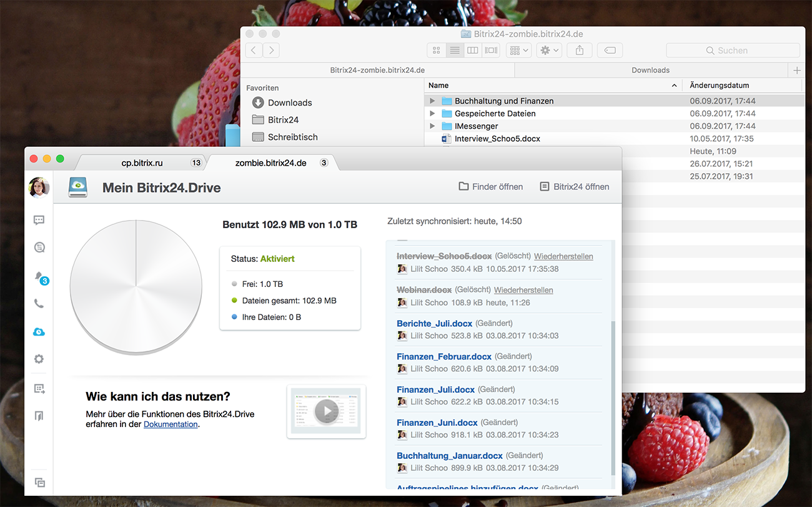Screen dimensions: 812x507
Task: Click the Interview_Schoo5.docx Word file icon in Finder
Action: (x=446, y=139)
